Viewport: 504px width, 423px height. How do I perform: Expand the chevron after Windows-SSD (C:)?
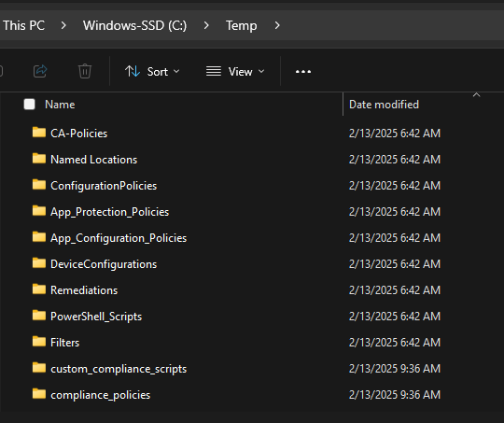tap(206, 25)
